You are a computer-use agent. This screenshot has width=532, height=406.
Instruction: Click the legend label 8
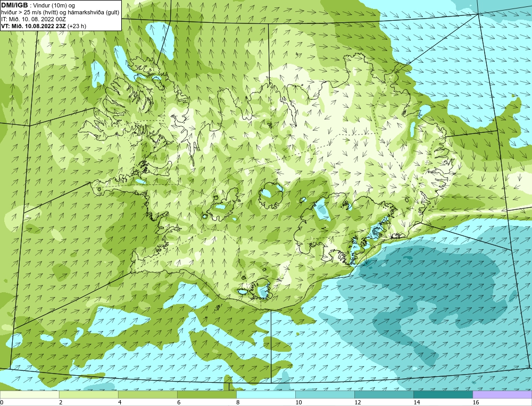click(238, 402)
